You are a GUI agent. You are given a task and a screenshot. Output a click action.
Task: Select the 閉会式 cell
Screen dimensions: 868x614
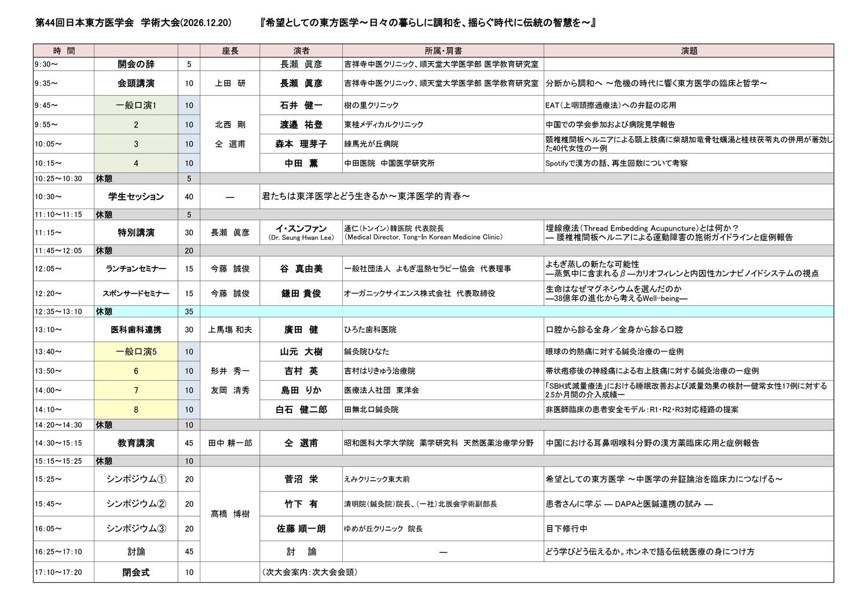click(x=136, y=572)
